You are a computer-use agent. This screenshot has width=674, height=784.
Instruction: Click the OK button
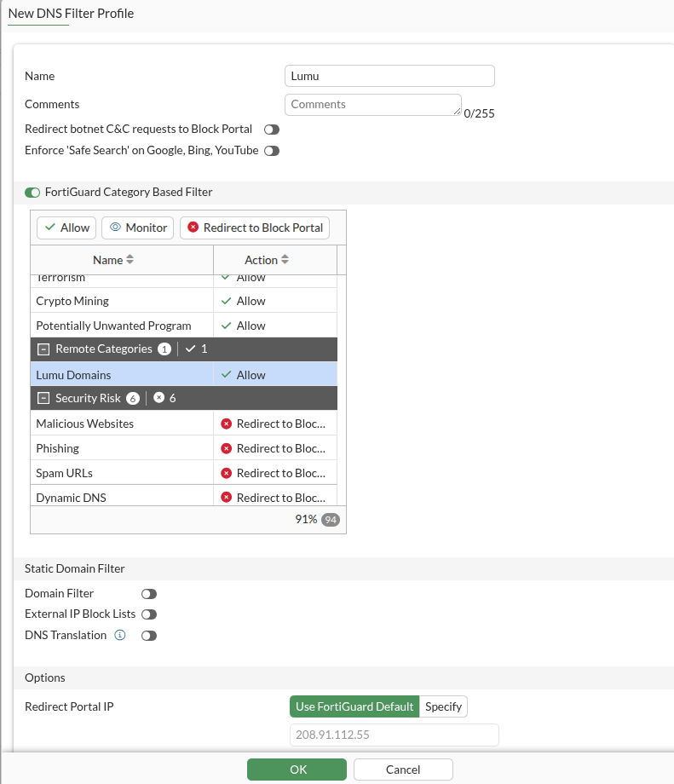coord(297,770)
